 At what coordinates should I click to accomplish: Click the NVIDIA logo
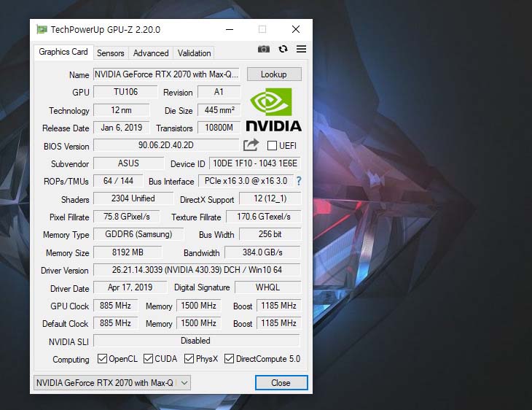(x=273, y=109)
